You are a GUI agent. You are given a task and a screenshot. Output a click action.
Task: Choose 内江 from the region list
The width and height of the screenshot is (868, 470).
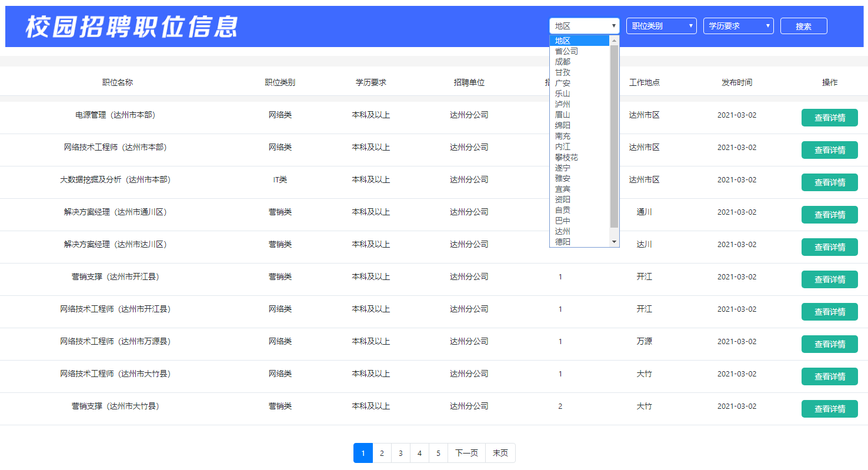580,146
